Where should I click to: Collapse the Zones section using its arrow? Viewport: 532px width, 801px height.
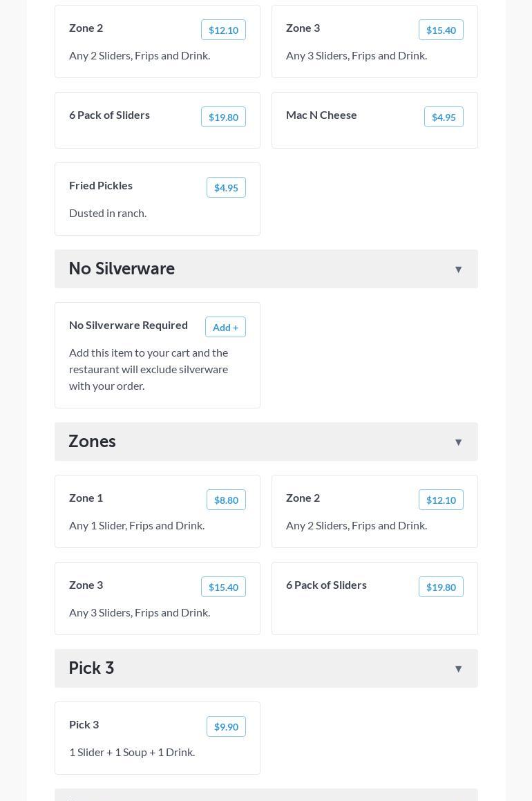pos(458,442)
